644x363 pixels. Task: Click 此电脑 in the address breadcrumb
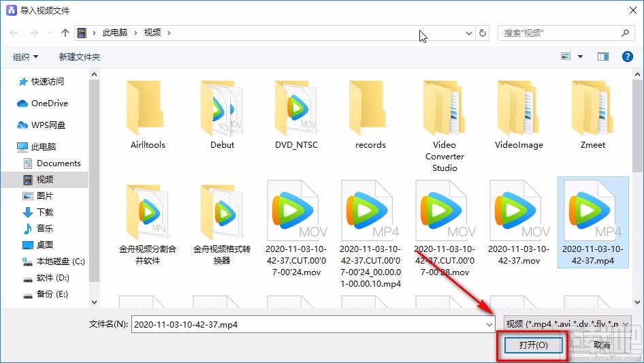pos(114,33)
